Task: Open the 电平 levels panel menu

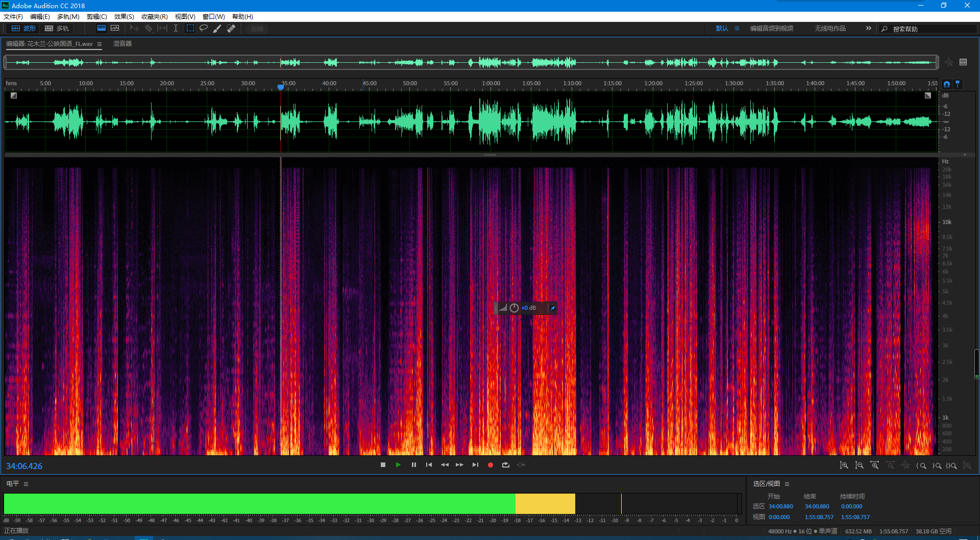Action: 26,484
